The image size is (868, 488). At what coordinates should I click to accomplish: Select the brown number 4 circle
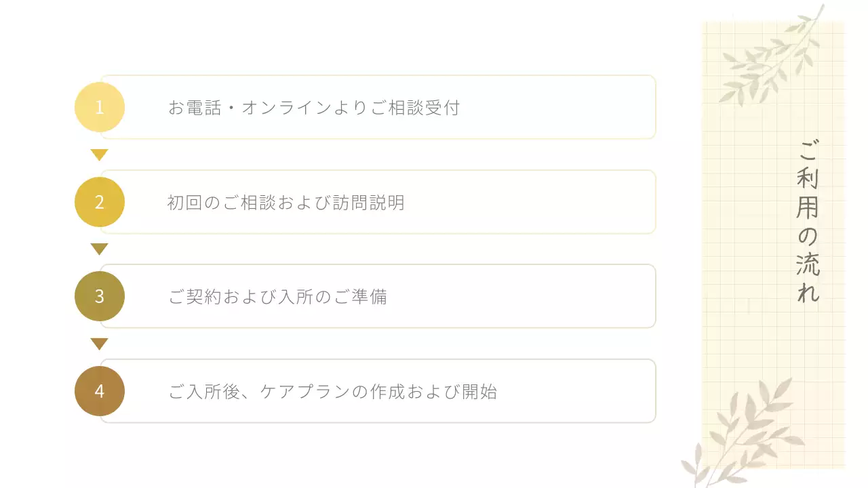100,391
